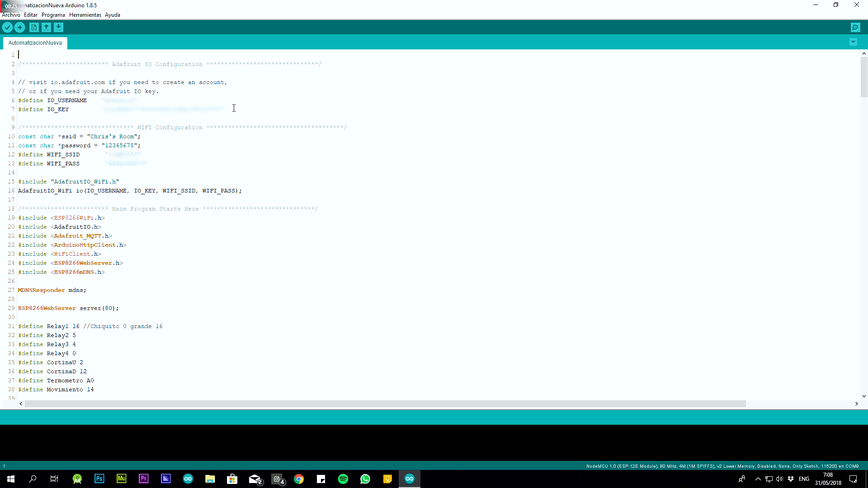The width and height of the screenshot is (868, 488).
Task: Click ESP8266WiFi.h include line
Action: (61, 218)
